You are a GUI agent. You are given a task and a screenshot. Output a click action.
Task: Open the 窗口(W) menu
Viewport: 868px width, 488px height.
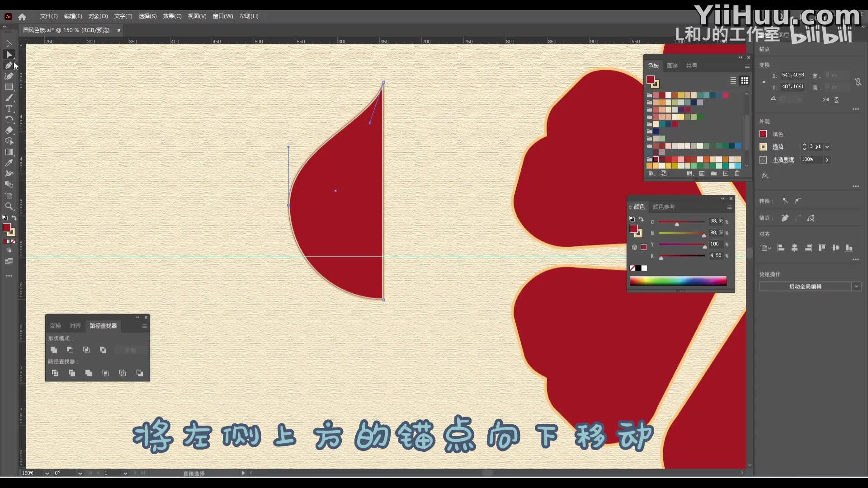click(x=222, y=16)
